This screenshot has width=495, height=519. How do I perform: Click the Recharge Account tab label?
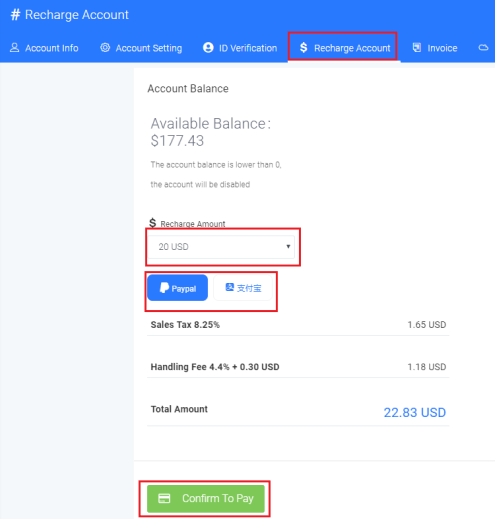tap(352, 48)
